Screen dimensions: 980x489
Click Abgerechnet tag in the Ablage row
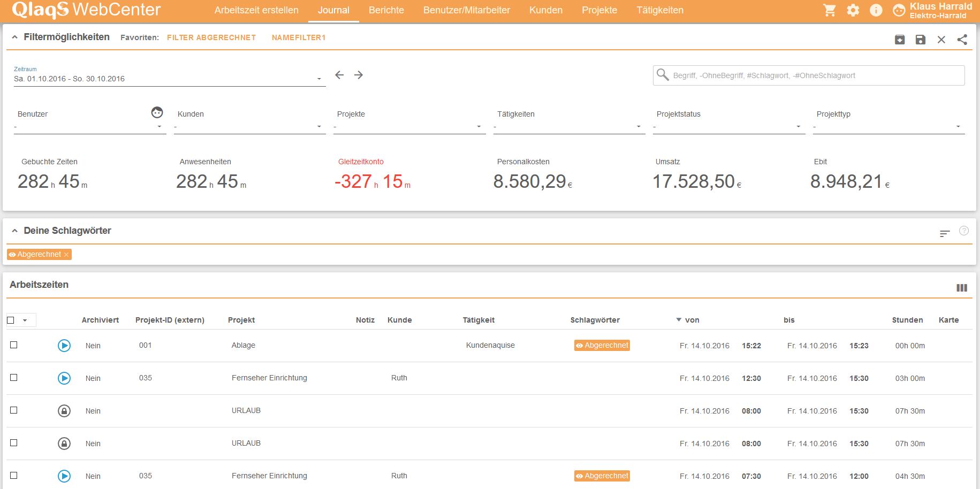pos(602,346)
